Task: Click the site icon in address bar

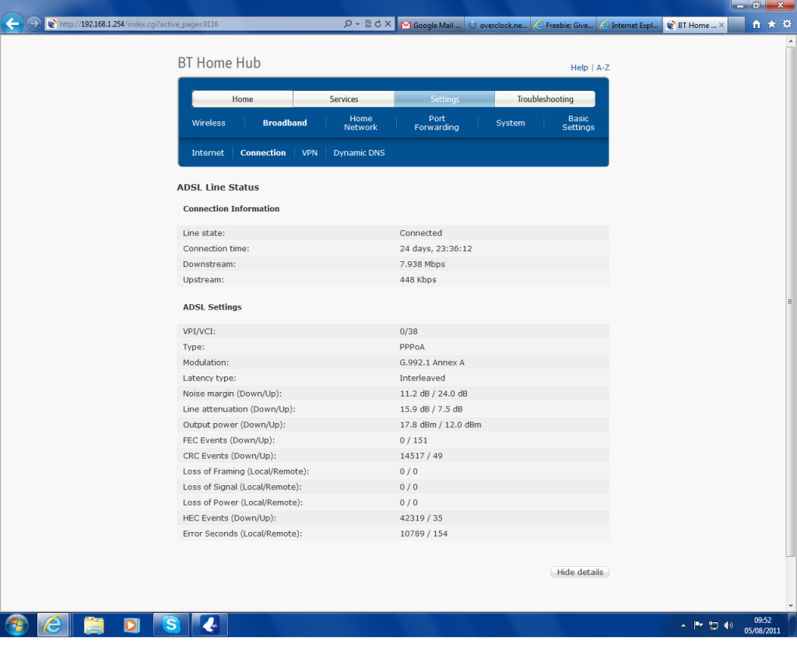Action: [x=52, y=24]
